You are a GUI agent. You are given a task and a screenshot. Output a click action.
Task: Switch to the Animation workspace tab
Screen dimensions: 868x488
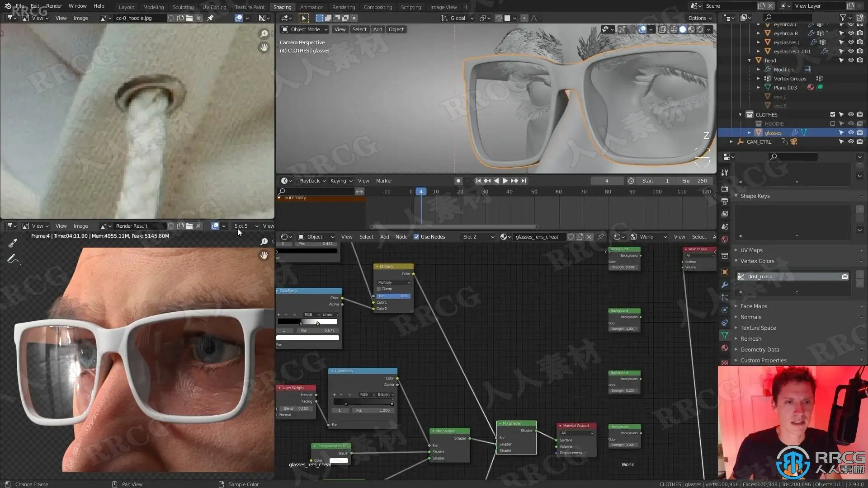[311, 7]
